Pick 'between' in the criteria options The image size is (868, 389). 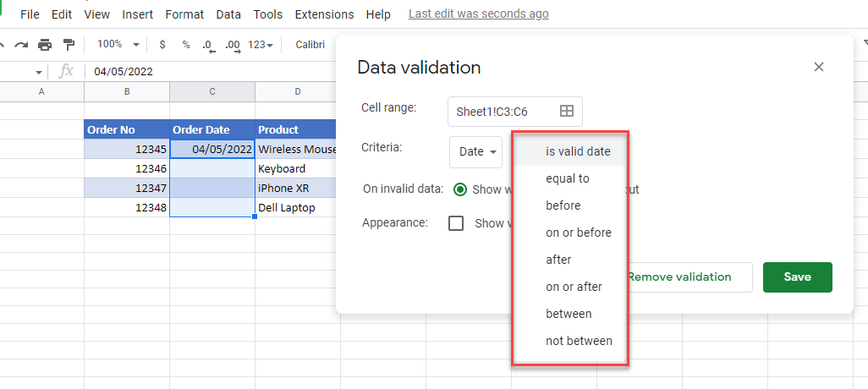click(x=569, y=314)
